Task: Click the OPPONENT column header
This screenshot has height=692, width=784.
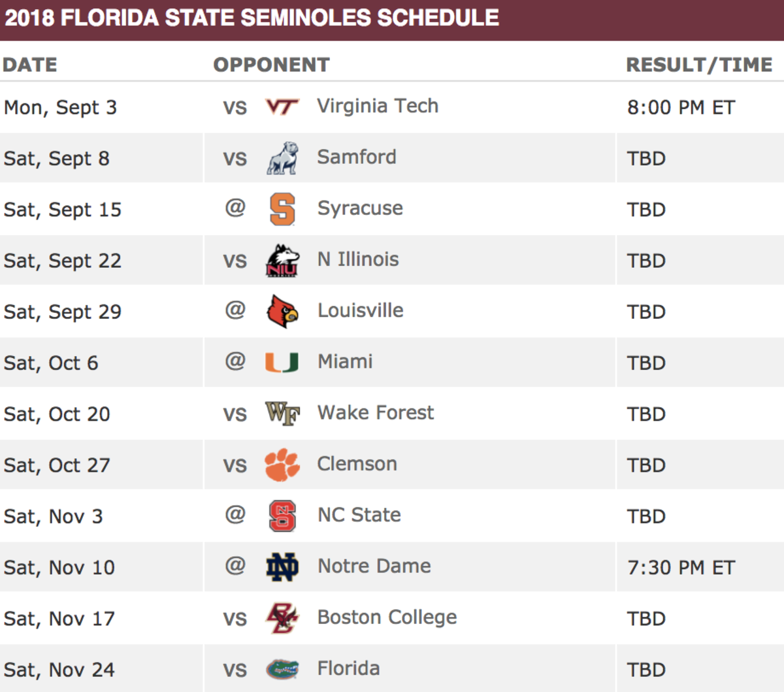Action: (x=271, y=65)
